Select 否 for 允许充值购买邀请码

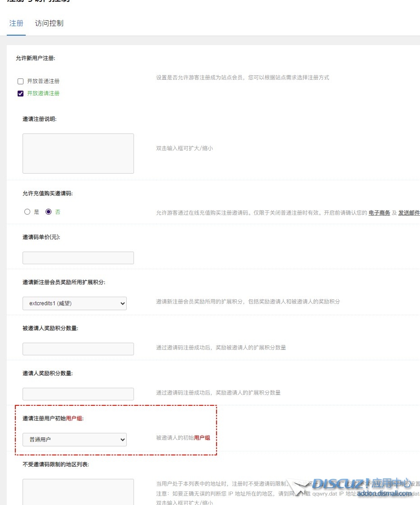(48, 211)
